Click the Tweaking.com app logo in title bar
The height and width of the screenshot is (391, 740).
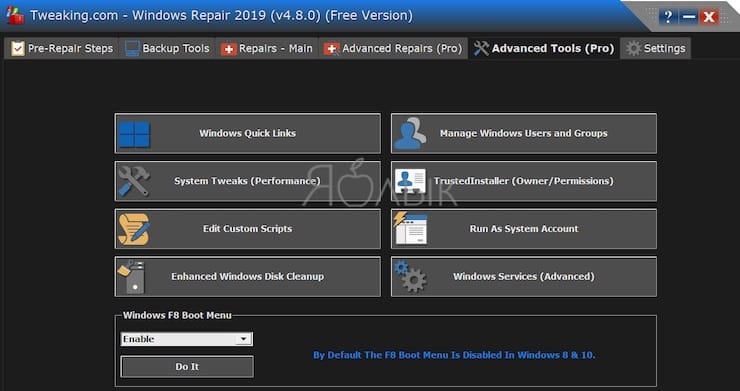tap(15, 16)
